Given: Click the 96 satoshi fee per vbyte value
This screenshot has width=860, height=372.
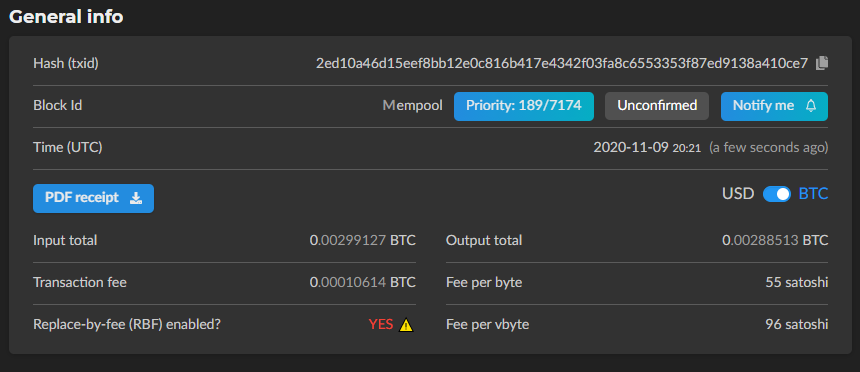Looking at the screenshot, I should click(796, 324).
